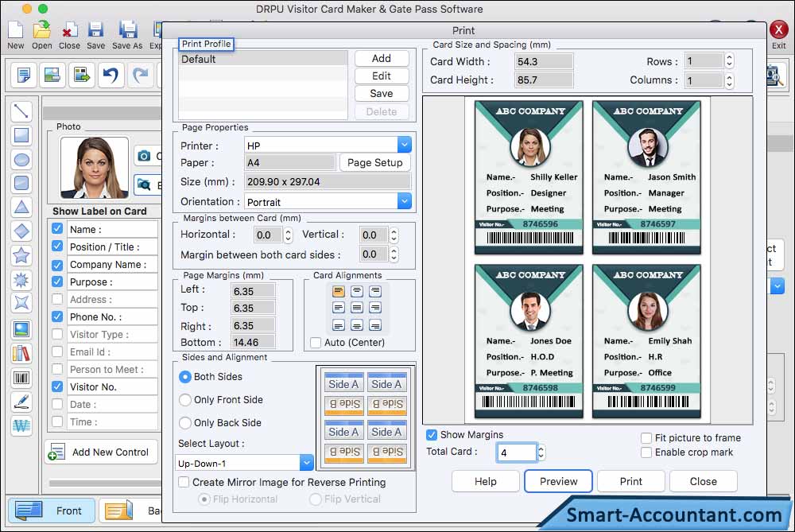
Task: Click the Save profile button
Action: coord(382,93)
